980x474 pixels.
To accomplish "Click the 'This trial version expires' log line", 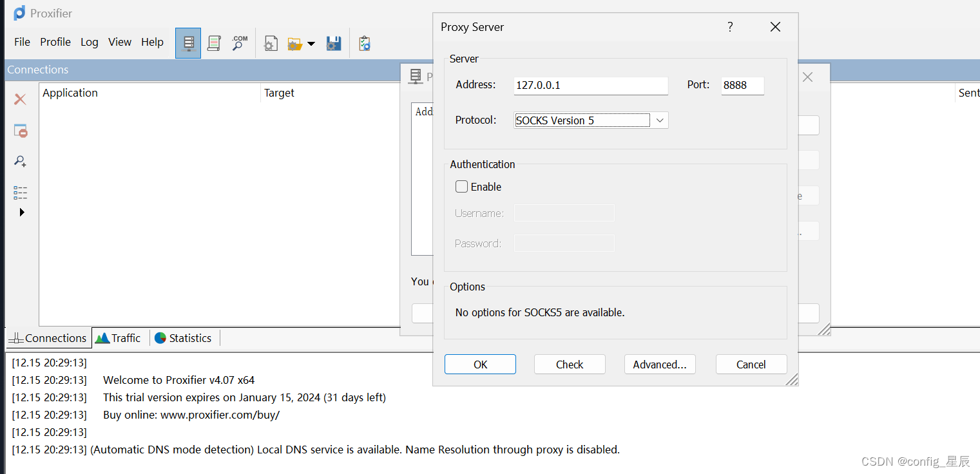I will (244, 397).
